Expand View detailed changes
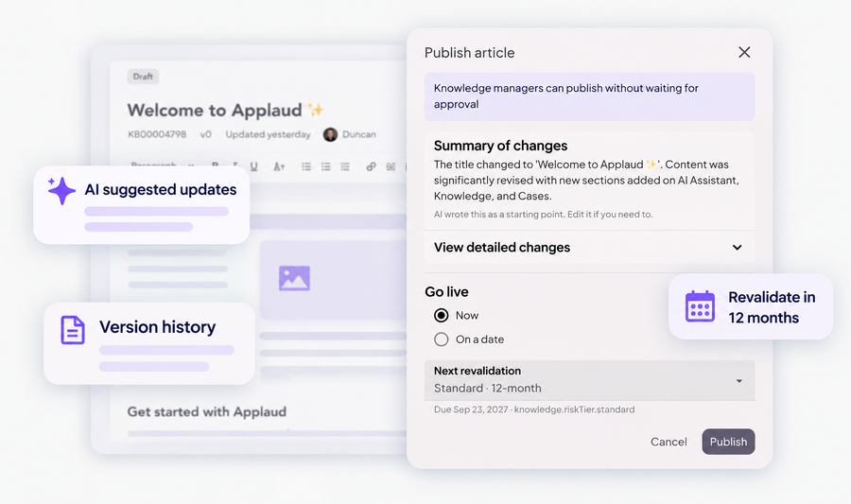 tap(589, 248)
